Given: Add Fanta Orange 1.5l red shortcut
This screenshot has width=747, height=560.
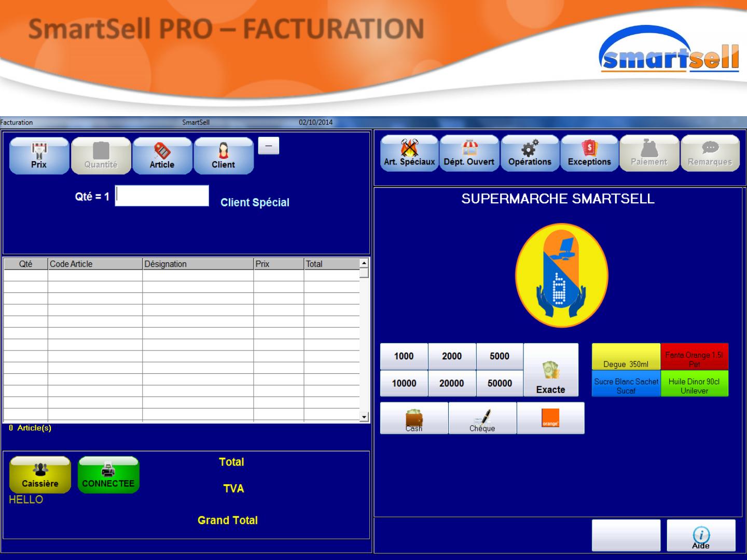Looking at the screenshot, I should click(x=694, y=357).
